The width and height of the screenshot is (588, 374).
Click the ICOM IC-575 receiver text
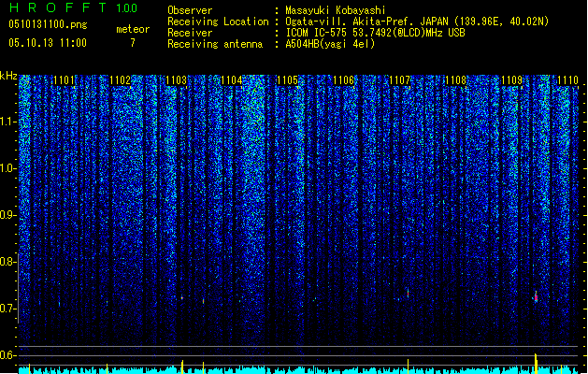click(375, 33)
